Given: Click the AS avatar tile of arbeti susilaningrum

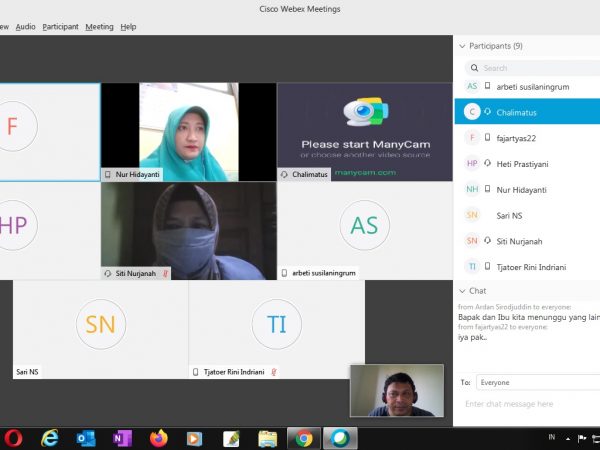Looking at the screenshot, I should click(365, 231).
